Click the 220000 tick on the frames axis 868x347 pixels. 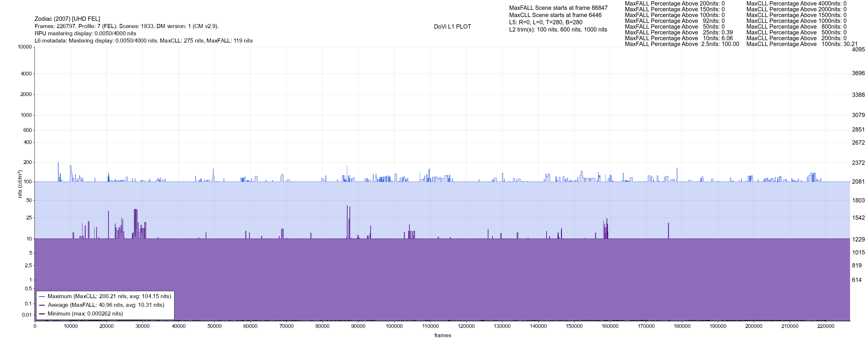pos(825,326)
